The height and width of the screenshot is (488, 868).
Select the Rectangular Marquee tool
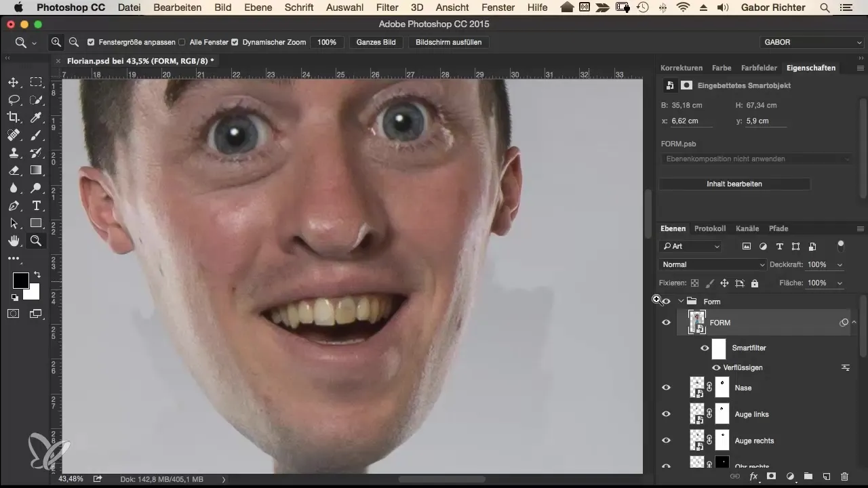point(36,82)
